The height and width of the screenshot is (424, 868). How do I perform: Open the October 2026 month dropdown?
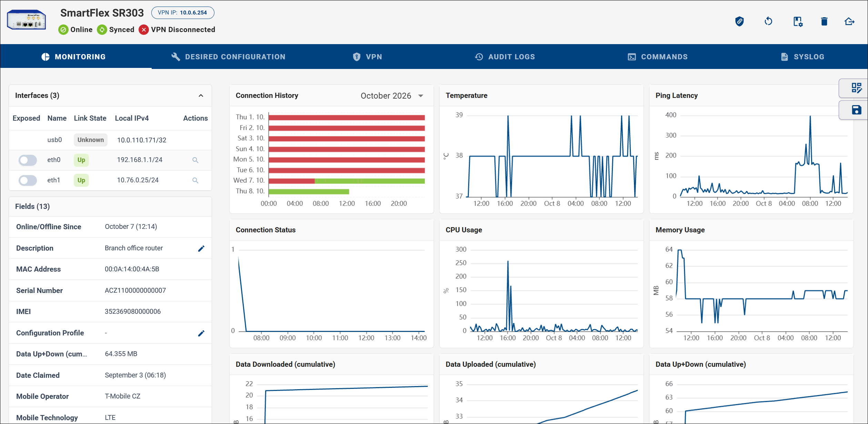pyautogui.click(x=392, y=95)
